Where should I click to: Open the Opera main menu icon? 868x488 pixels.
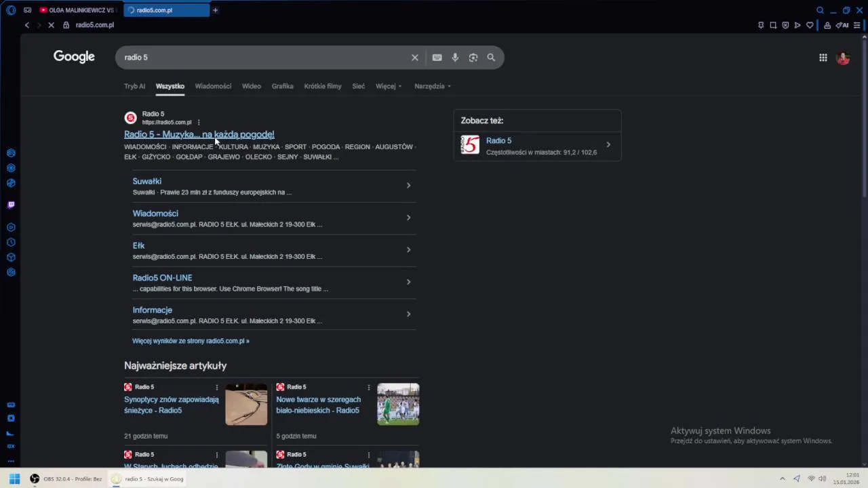[x=11, y=10]
